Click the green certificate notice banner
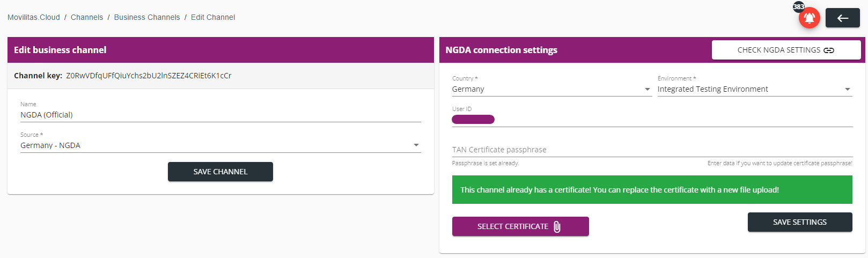The height and width of the screenshot is (258, 868). (652, 190)
